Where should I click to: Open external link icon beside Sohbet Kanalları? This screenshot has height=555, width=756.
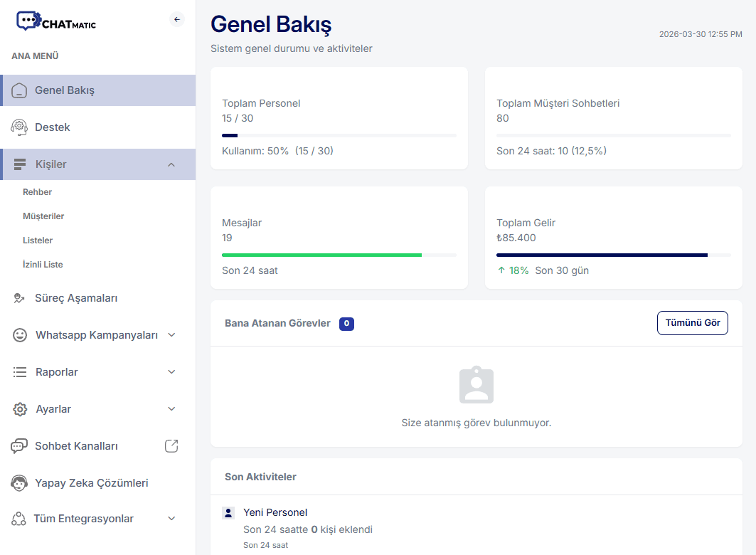tap(171, 446)
